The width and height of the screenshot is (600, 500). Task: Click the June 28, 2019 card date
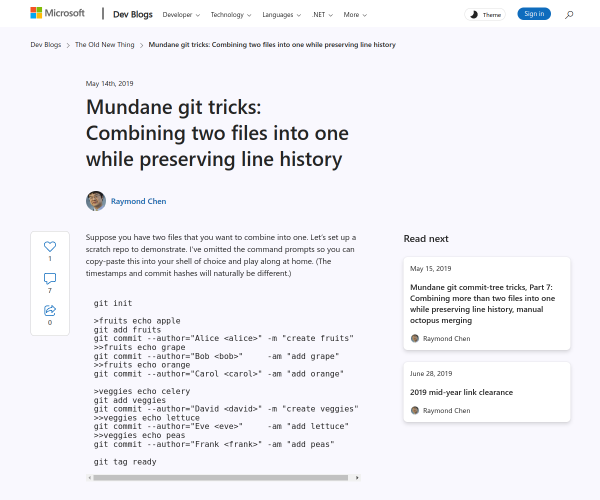tap(431, 373)
